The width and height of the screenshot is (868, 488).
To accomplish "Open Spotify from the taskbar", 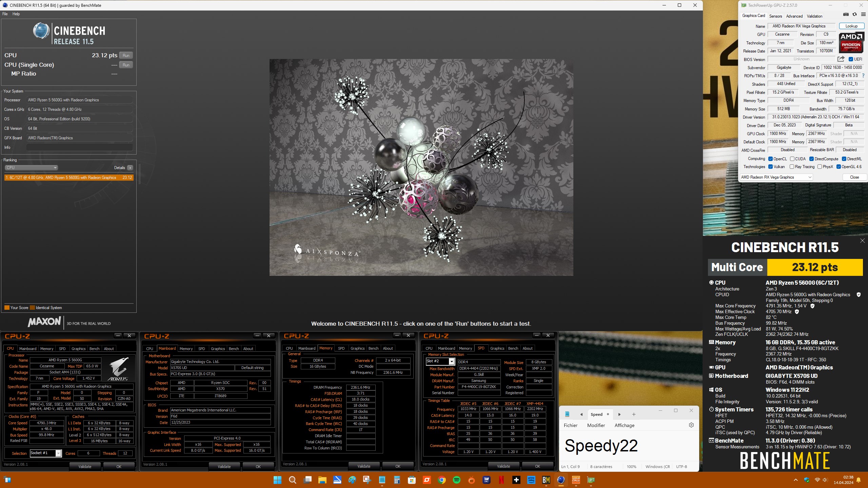I will [456, 480].
